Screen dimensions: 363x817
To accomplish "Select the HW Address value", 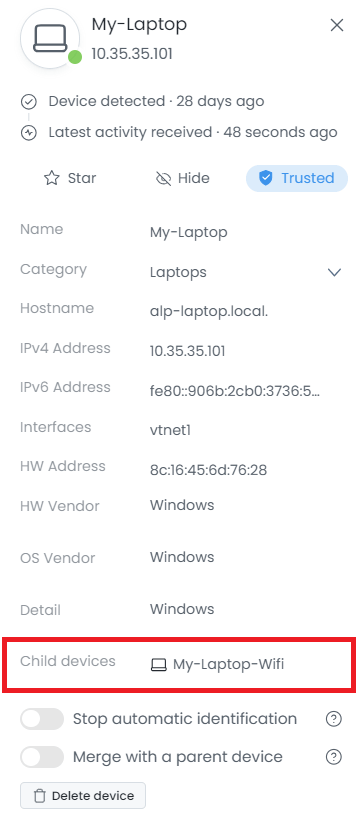I will 208,471.
